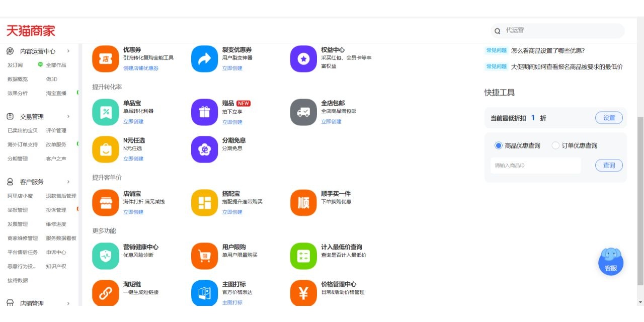Image resolution: width=644 pixels, height=322 pixels.
Task: Open the 计入最低价查询 calculator icon
Action: (304, 256)
